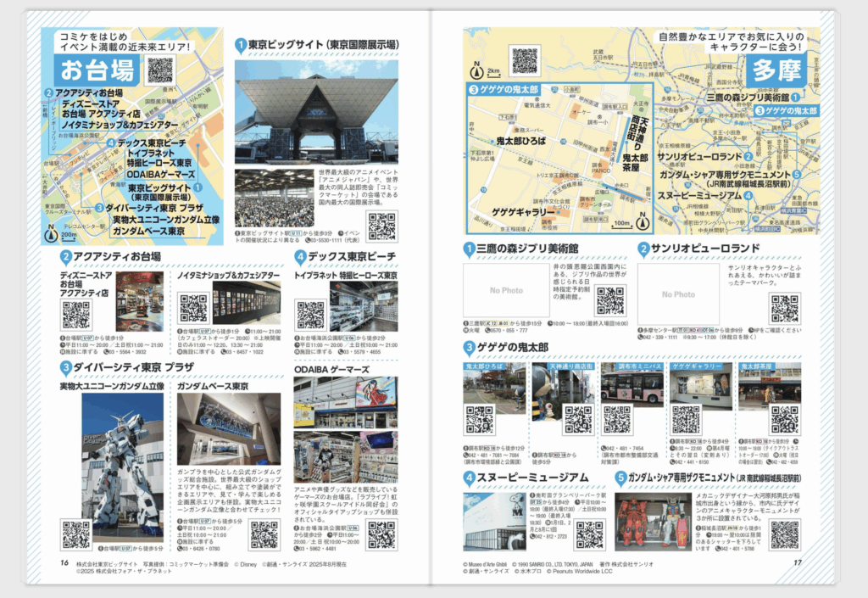Select the Chofu minibus photo
The width and height of the screenshot is (868, 598).
click(x=632, y=388)
